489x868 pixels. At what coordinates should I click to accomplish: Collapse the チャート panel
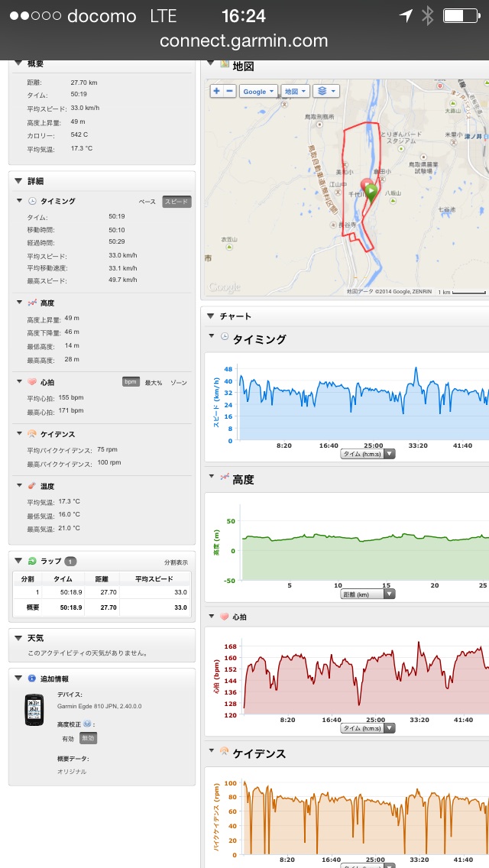click(x=210, y=316)
